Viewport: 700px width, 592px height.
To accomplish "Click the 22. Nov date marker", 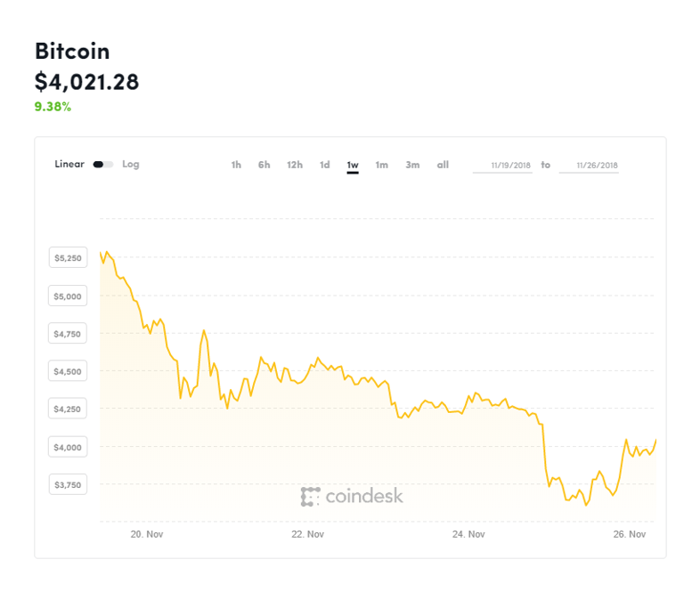I will click(x=307, y=534).
